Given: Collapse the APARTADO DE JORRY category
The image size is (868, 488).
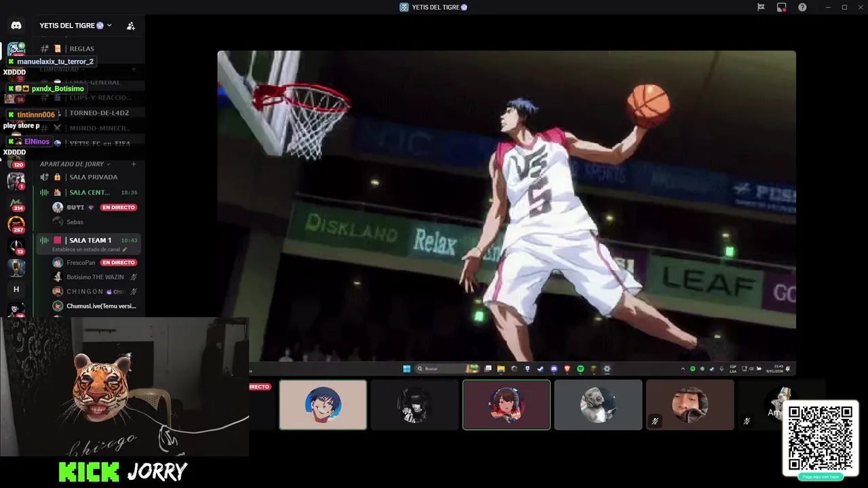Looking at the screenshot, I should [75, 164].
